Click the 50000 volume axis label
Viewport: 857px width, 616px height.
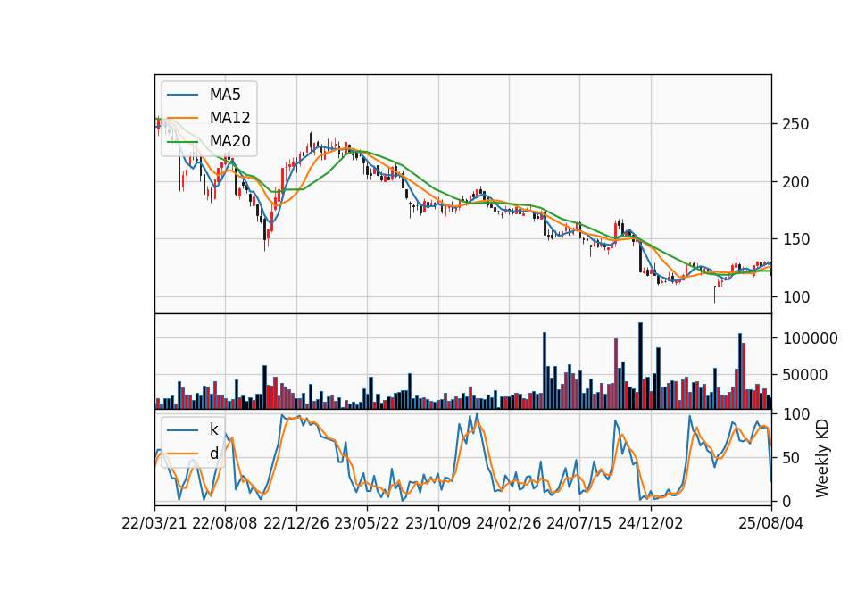[805, 375]
